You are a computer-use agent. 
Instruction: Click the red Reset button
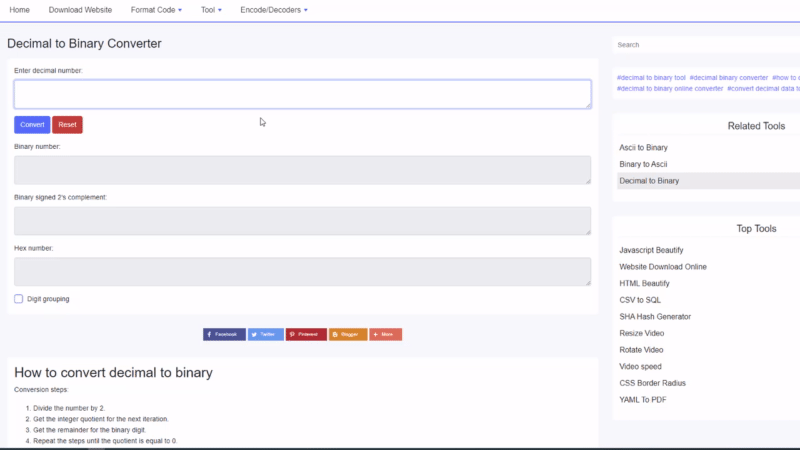click(67, 125)
